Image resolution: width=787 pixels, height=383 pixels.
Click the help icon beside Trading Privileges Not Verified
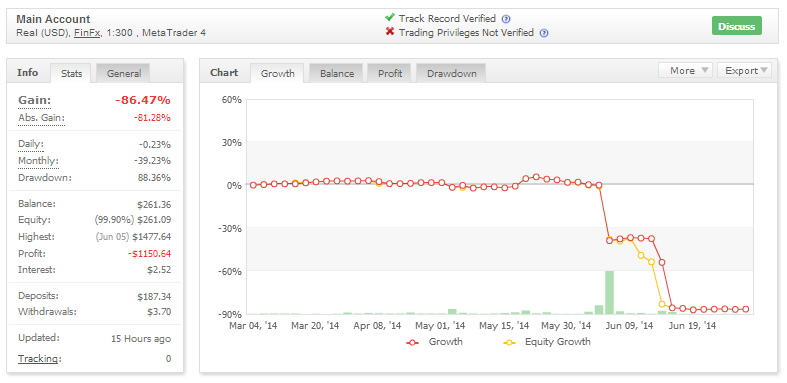544,33
